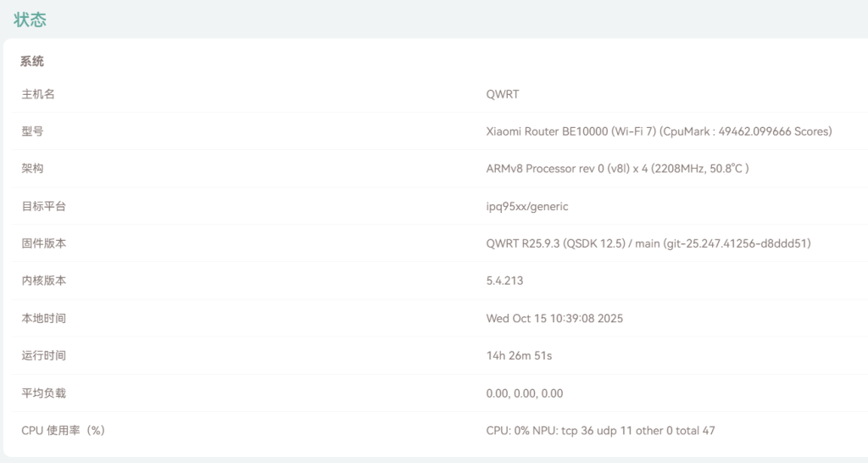The width and height of the screenshot is (868, 463).
Task: Click the Wed Oct 15 local time value
Action: pyautogui.click(x=554, y=318)
